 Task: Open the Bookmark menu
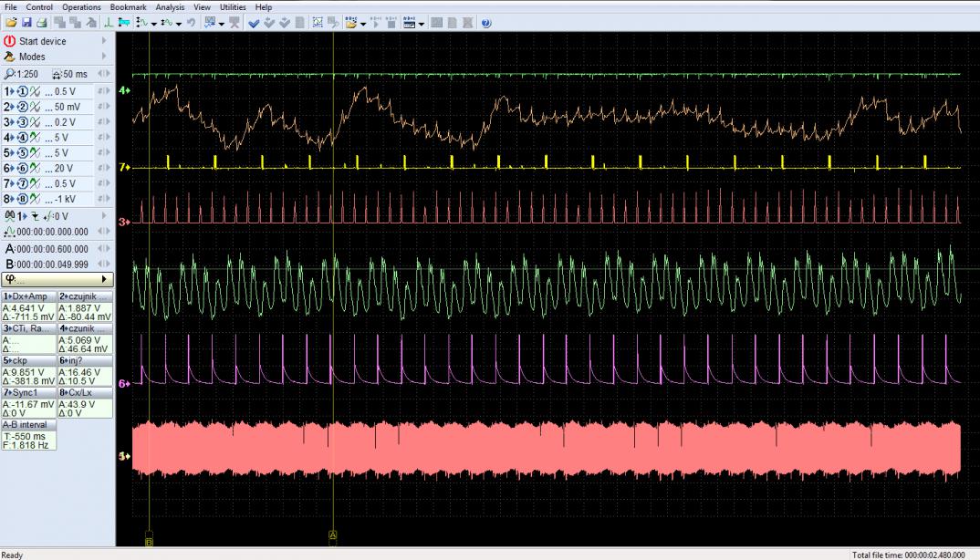pyautogui.click(x=128, y=6)
